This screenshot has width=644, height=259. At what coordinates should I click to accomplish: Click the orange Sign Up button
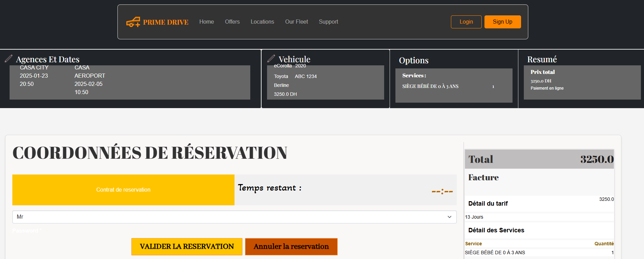[x=502, y=22]
